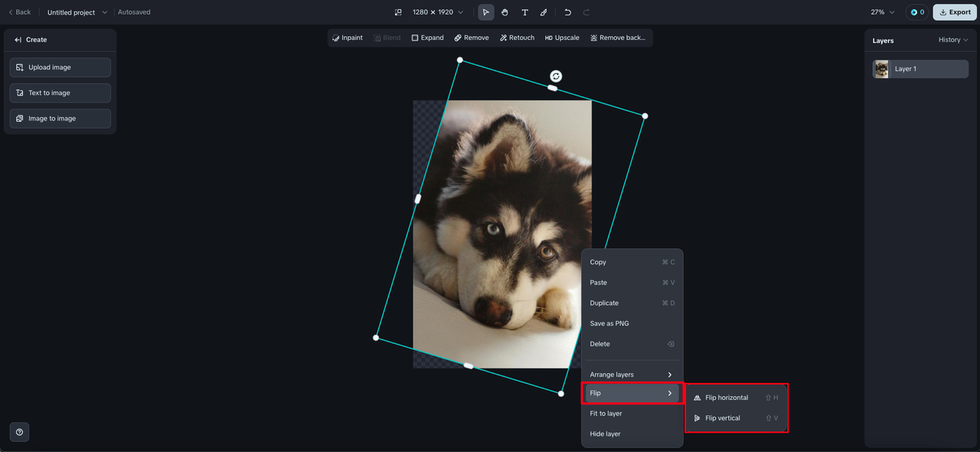Click top-left corner transform handle

pyautogui.click(x=459, y=60)
